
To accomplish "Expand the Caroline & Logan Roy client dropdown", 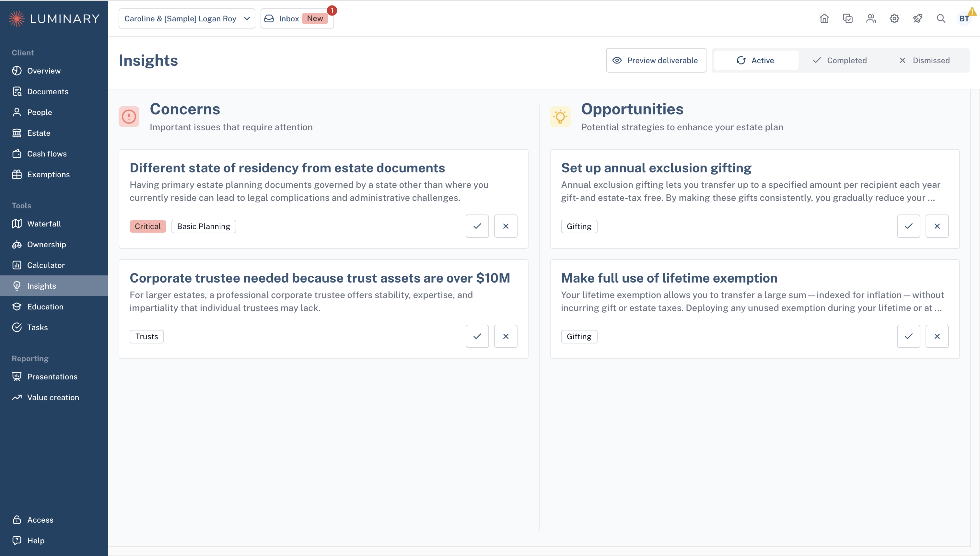I will click(187, 18).
